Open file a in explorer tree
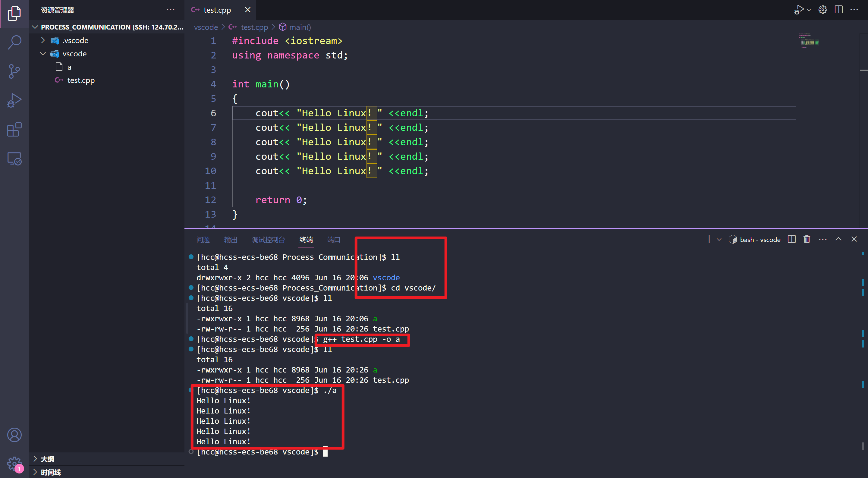This screenshot has height=478, width=868. click(x=69, y=67)
